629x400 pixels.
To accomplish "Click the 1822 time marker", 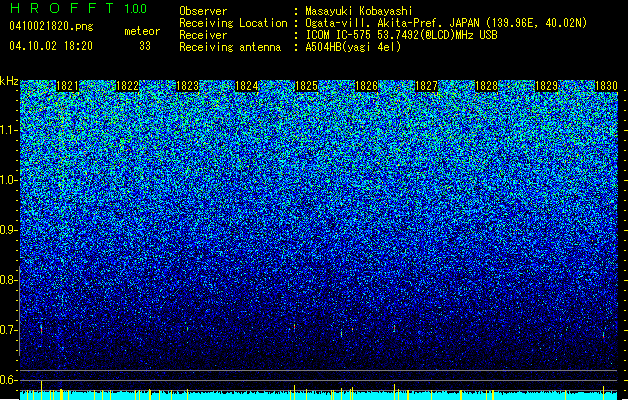I will coord(127,86).
